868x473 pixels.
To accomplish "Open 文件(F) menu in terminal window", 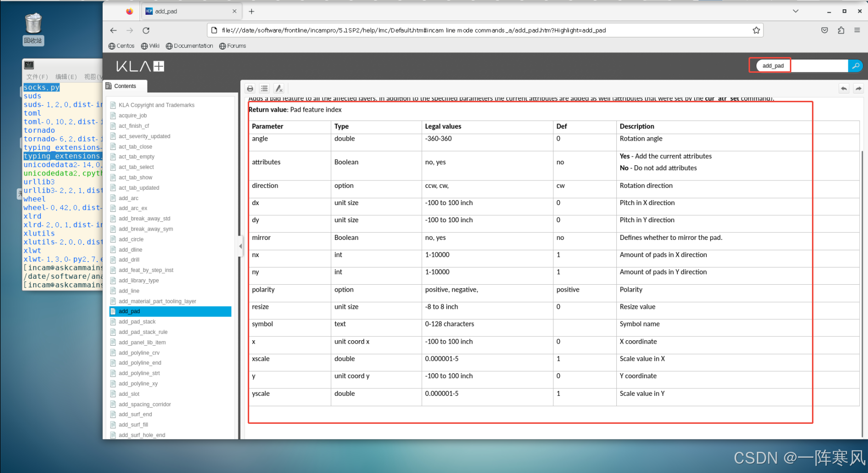I will tap(37, 77).
